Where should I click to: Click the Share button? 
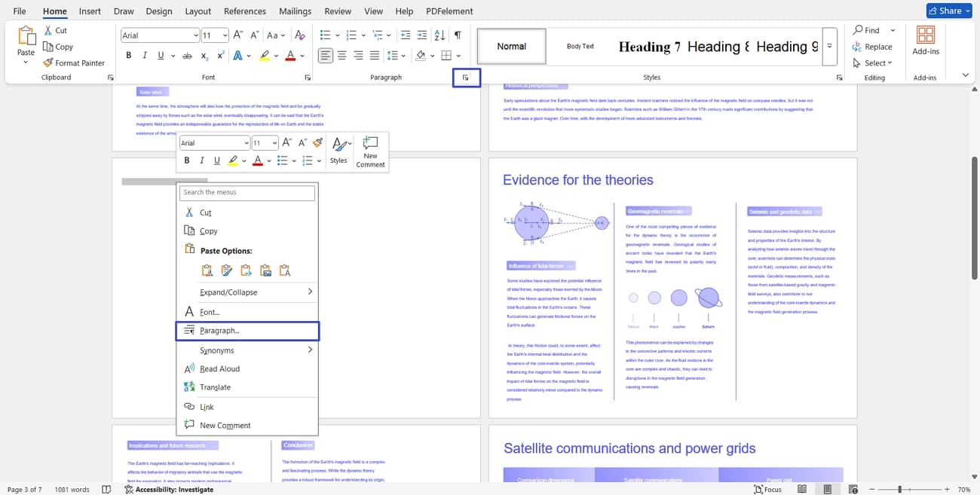(x=949, y=11)
